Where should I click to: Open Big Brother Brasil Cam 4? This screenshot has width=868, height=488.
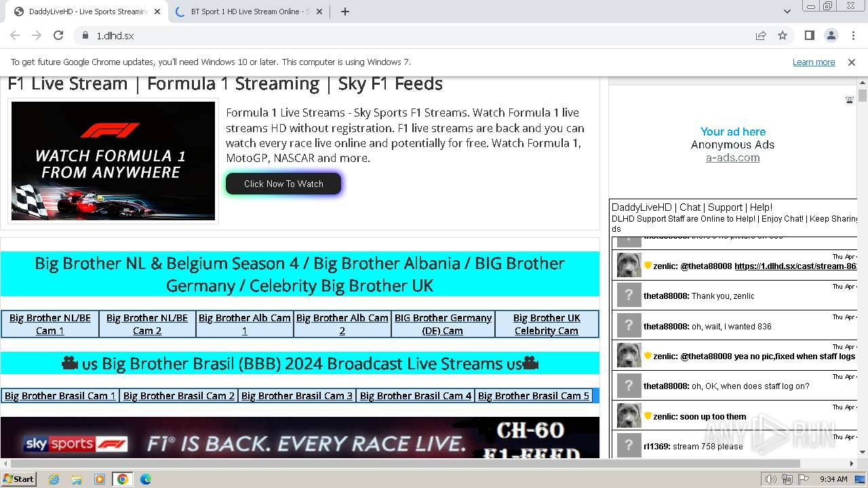pos(416,396)
